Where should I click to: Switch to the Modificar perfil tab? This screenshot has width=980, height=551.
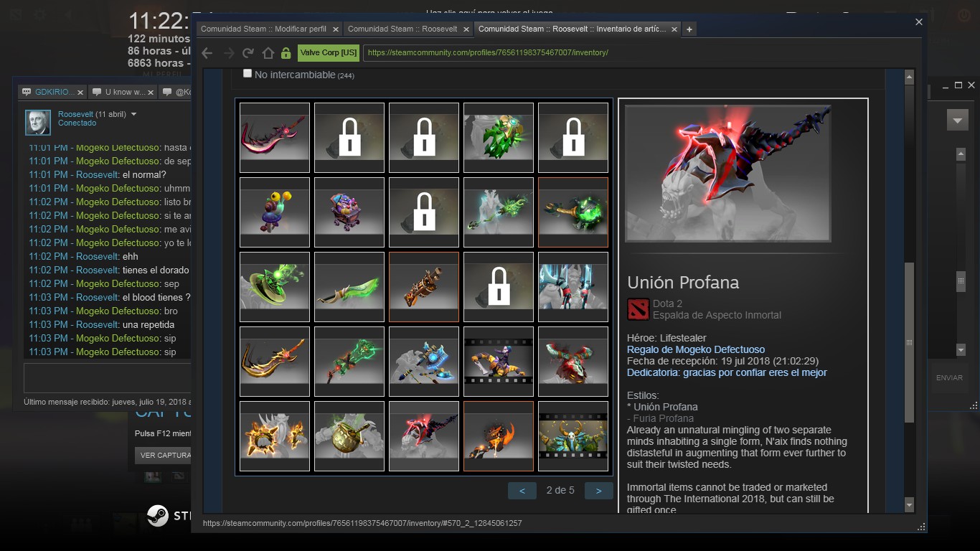(263, 29)
